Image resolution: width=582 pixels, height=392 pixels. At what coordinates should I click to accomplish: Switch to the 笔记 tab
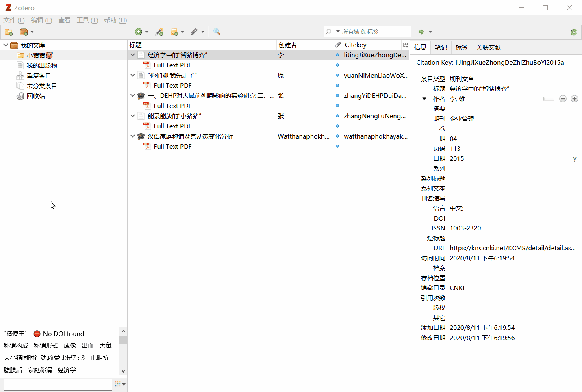(441, 47)
